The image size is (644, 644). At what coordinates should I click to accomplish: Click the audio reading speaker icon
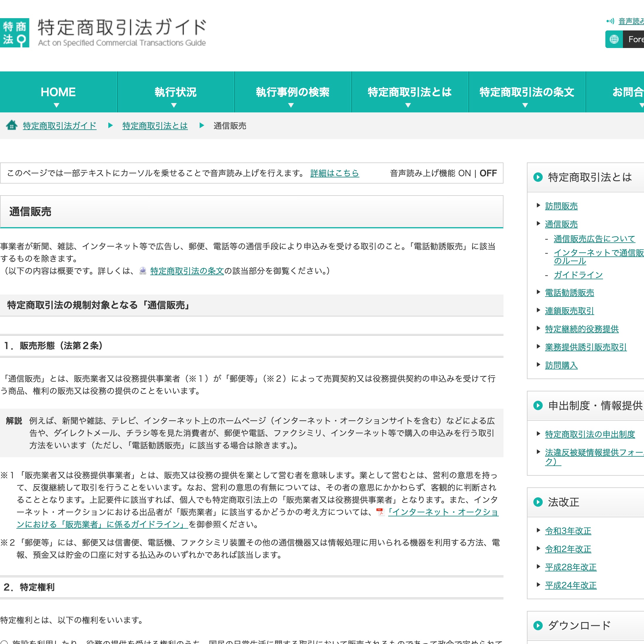click(610, 21)
